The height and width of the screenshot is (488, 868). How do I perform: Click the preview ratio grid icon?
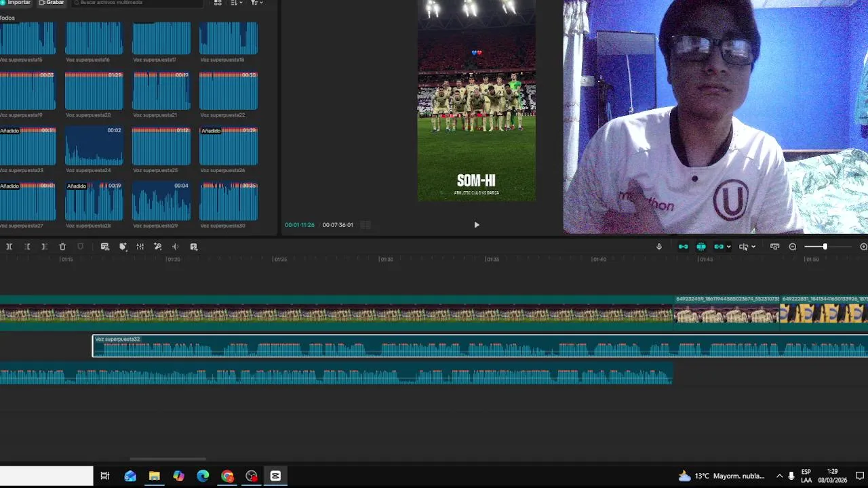pos(366,225)
